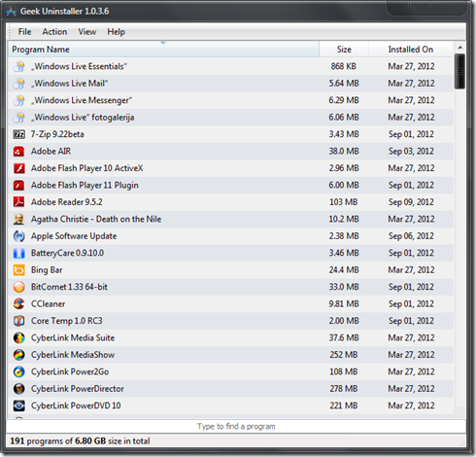Open the Action menu
This screenshot has height=457, width=476.
(x=54, y=32)
